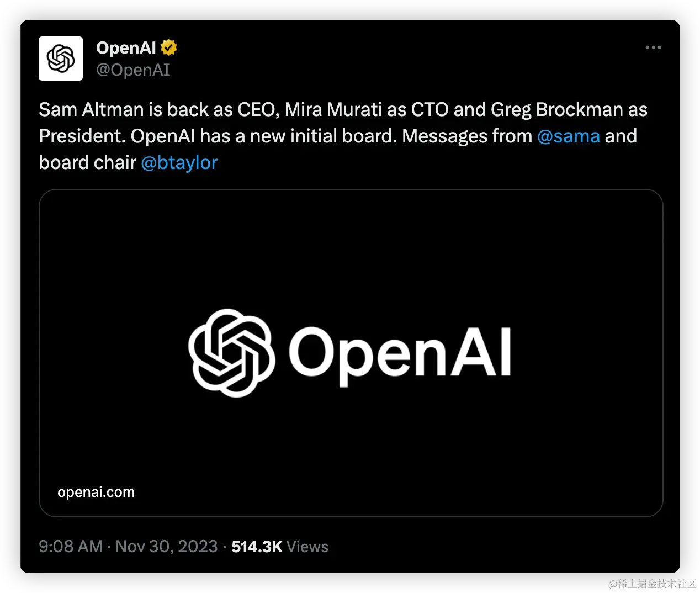Click the gold verified badge next to OpenAI
700x593 pixels.
pos(168,47)
